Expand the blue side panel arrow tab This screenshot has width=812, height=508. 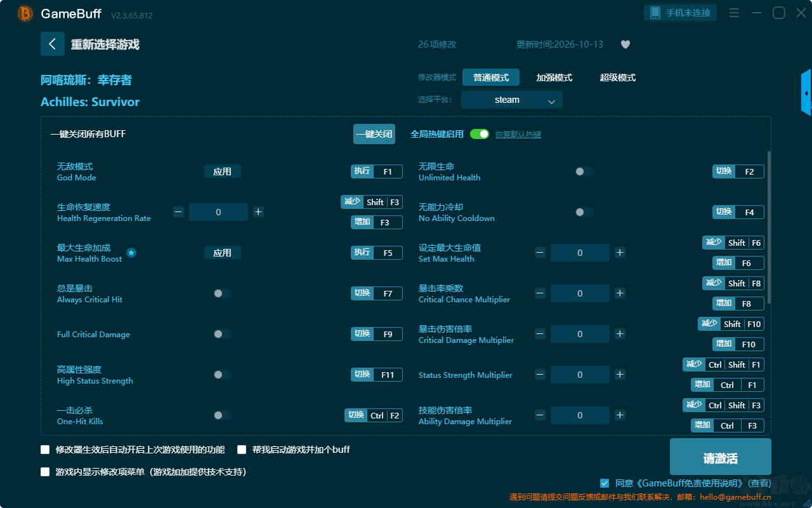tap(806, 93)
